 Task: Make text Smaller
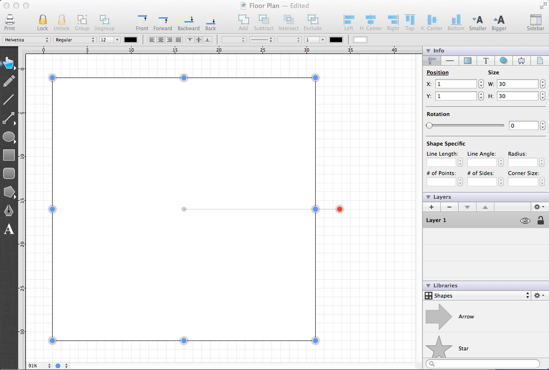478,22
